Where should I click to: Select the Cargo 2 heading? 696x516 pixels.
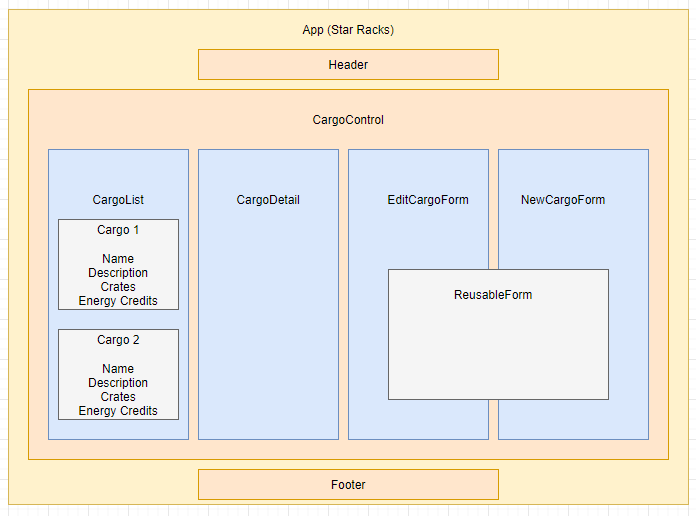coord(118,340)
